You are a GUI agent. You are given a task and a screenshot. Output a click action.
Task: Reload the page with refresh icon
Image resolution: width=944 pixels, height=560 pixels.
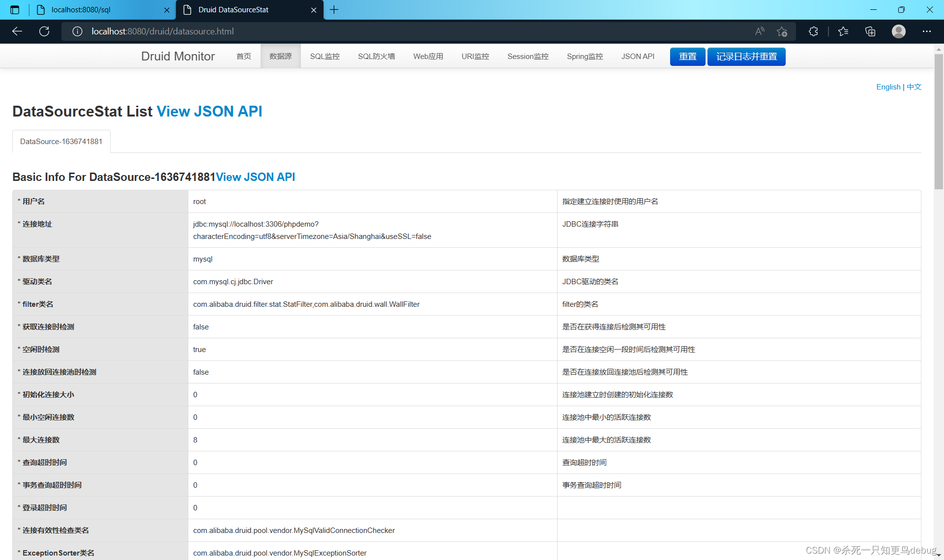tap(44, 31)
